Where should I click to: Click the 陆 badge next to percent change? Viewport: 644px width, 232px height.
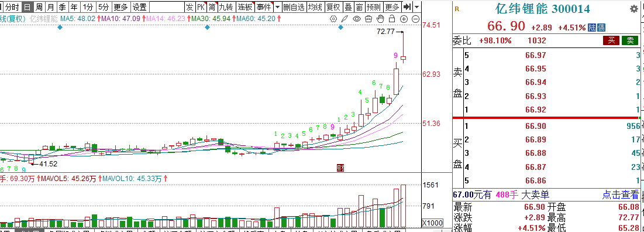click(x=592, y=28)
